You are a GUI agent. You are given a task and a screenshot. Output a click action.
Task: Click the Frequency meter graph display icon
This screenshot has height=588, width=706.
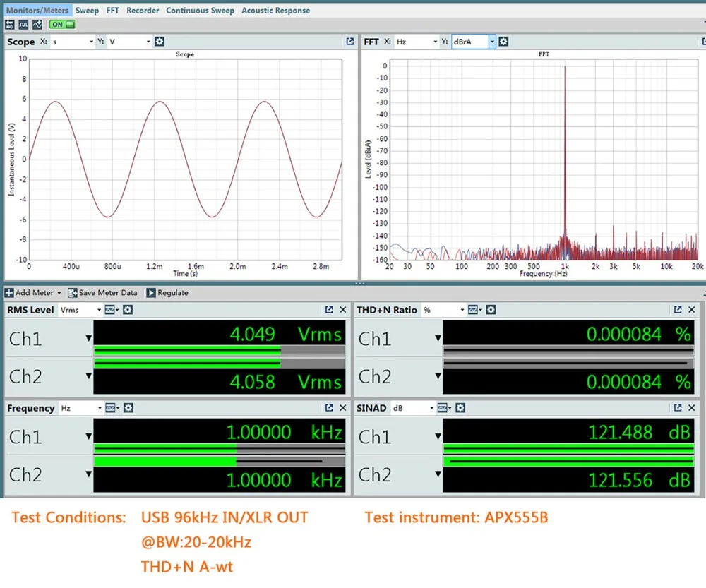112,408
